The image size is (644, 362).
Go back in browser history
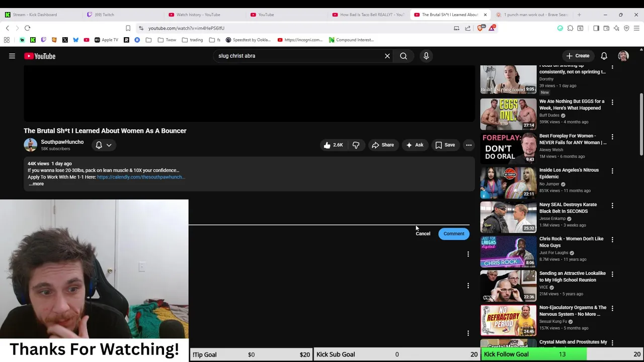(x=7, y=28)
